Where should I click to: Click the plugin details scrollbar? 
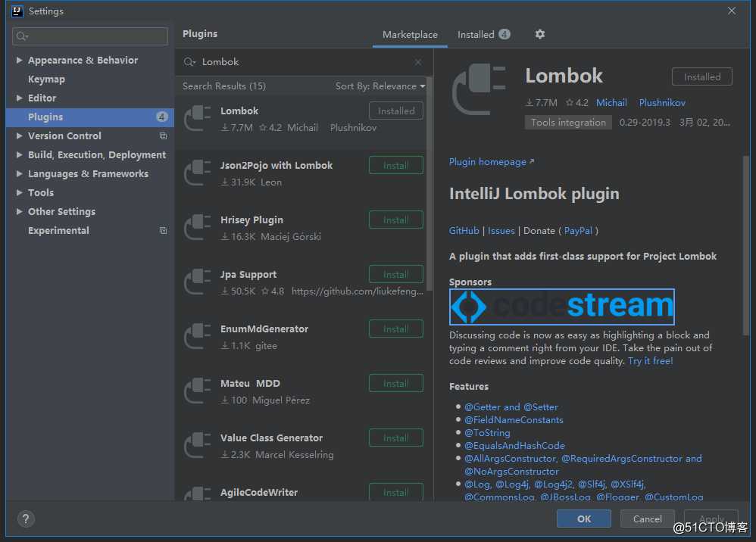(746, 246)
